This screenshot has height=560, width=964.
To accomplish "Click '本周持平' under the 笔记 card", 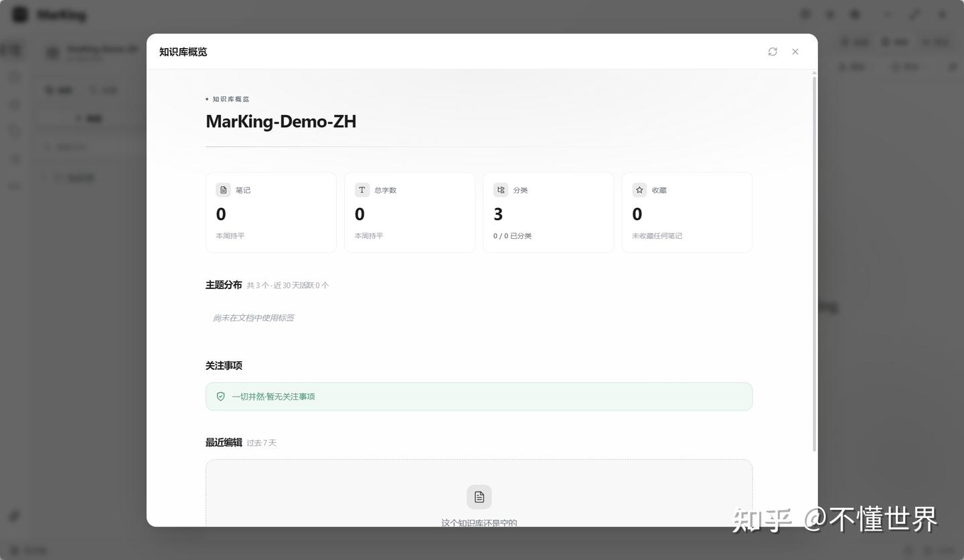I will click(x=230, y=236).
